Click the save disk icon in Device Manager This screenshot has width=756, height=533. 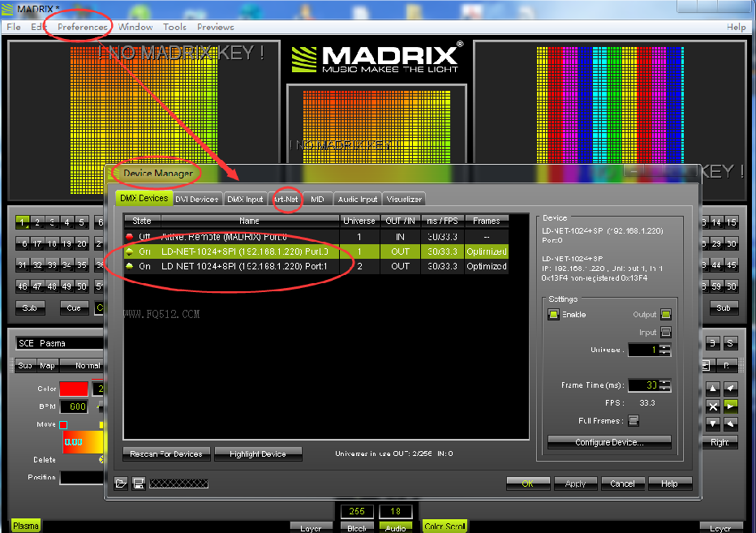(x=138, y=484)
